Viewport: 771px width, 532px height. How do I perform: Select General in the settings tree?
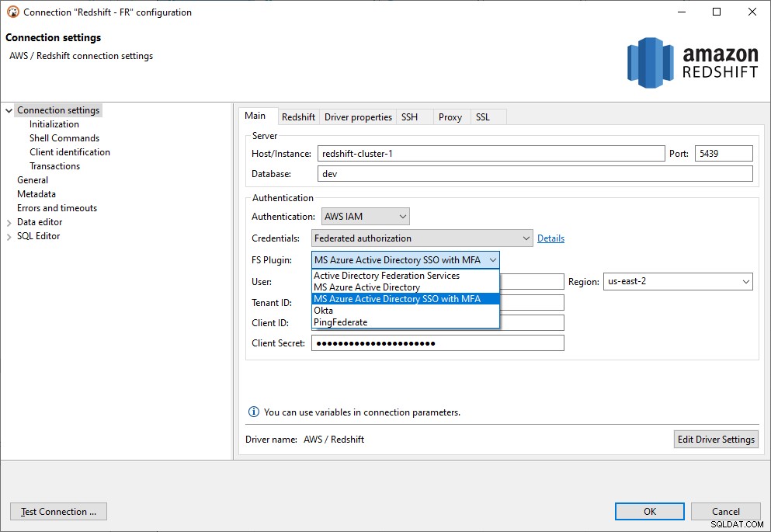[x=33, y=180]
